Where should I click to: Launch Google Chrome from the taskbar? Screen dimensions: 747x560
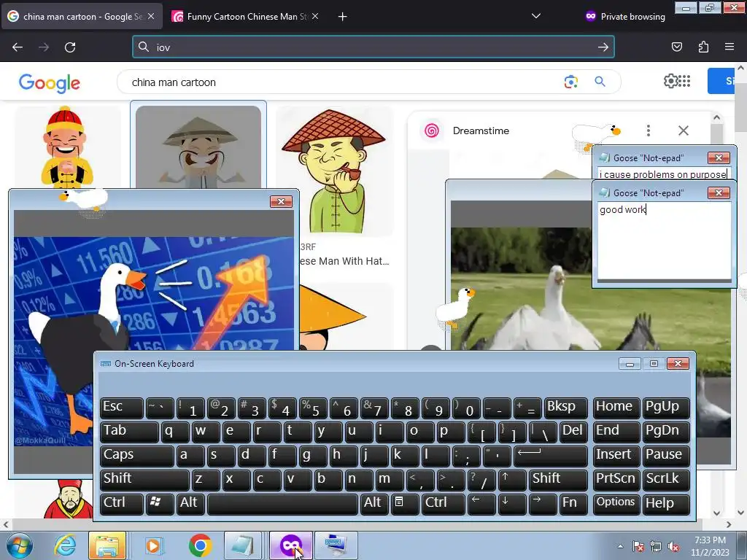coord(200,545)
